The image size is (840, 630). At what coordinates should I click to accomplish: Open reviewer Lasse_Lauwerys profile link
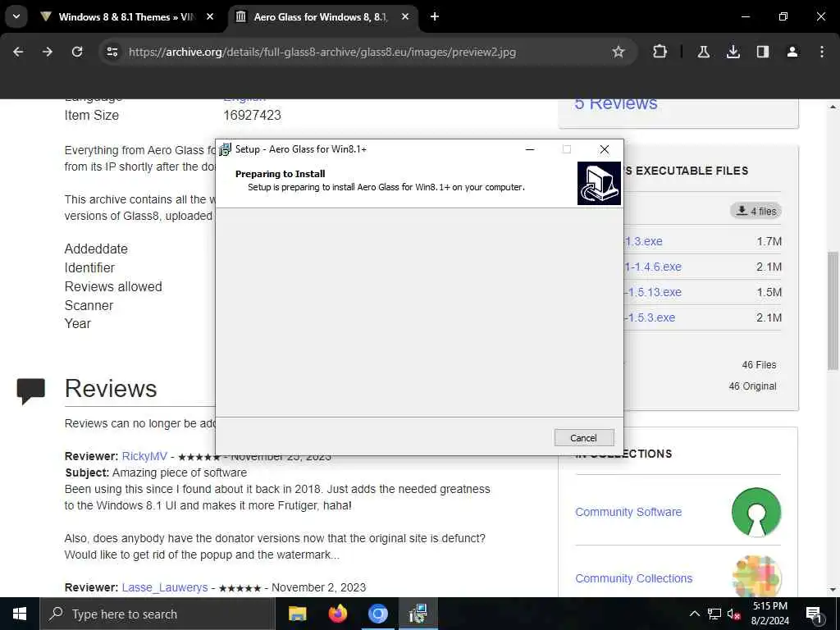(164, 587)
